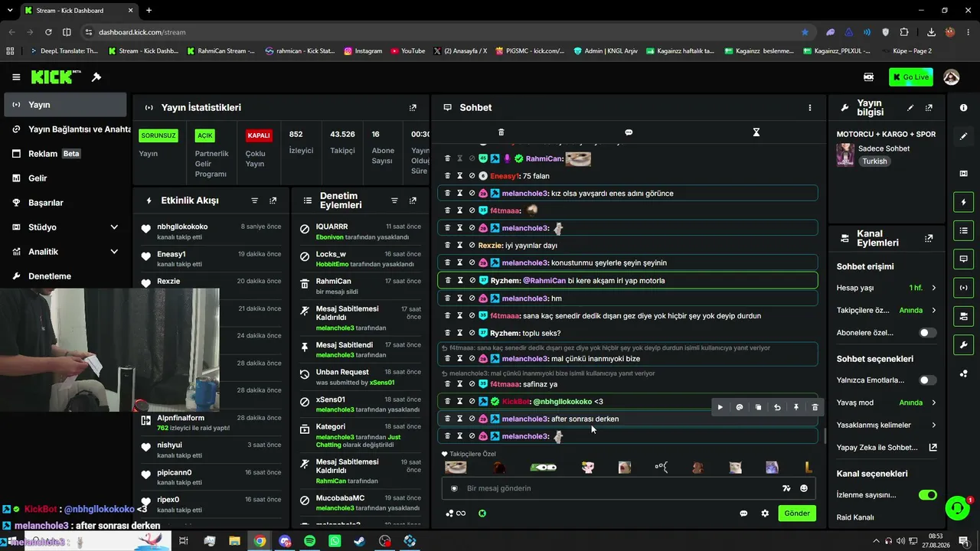Open Yasaklanmış kelimeler chevron
The height and width of the screenshot is (551, 980).
pyautogui.click(x=933, y=425)
